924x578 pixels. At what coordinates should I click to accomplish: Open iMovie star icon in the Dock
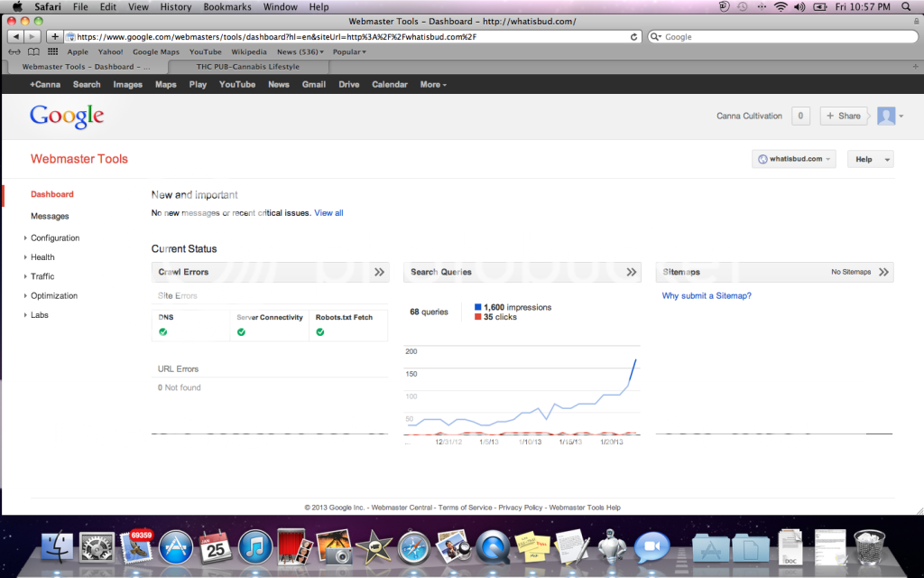point(374,546)
